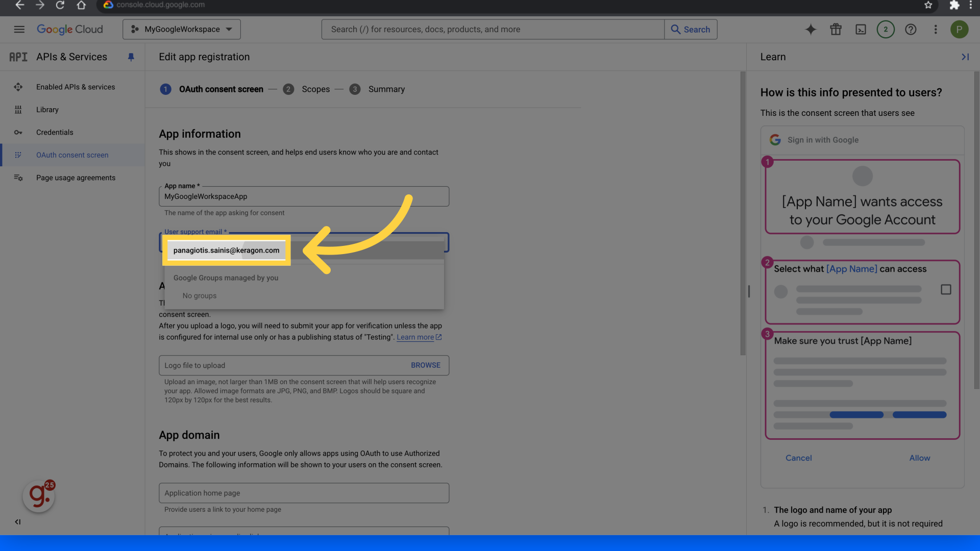Click the Credentials key icon
The width and height of the screenshot is (980, 551).
pyautogui.click(x=18, y=132)
